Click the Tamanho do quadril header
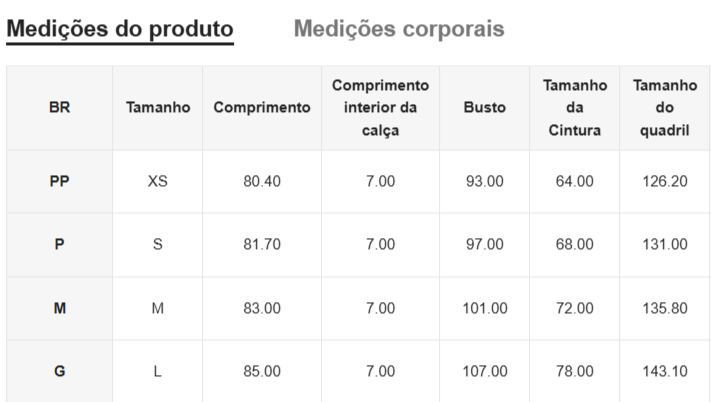 click(x=665, y=108)
